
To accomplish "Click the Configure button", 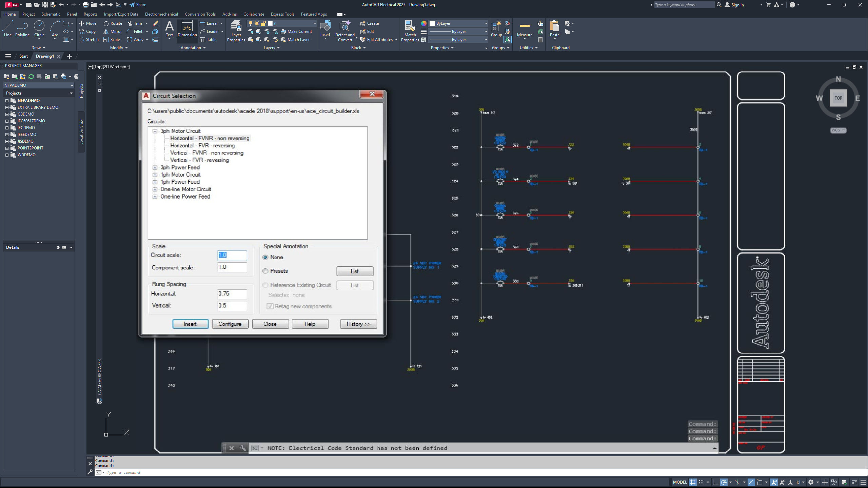I will click(x=230, y=324).
